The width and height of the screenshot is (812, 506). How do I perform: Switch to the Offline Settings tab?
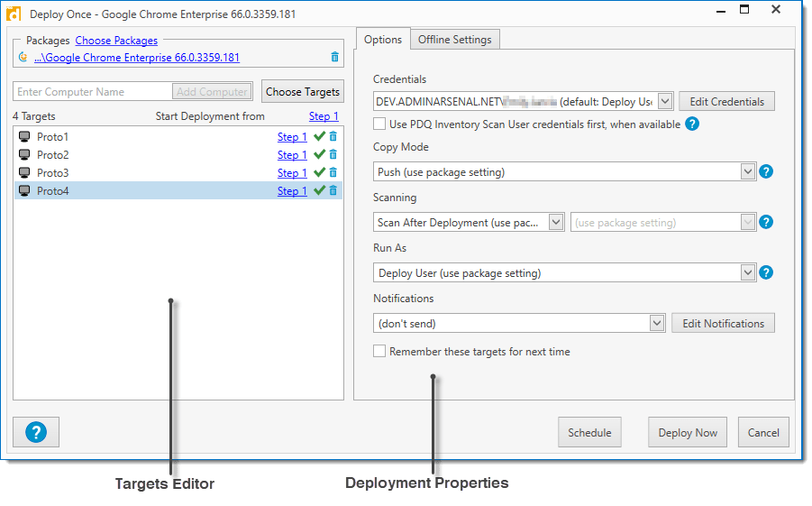pos(455,40)
